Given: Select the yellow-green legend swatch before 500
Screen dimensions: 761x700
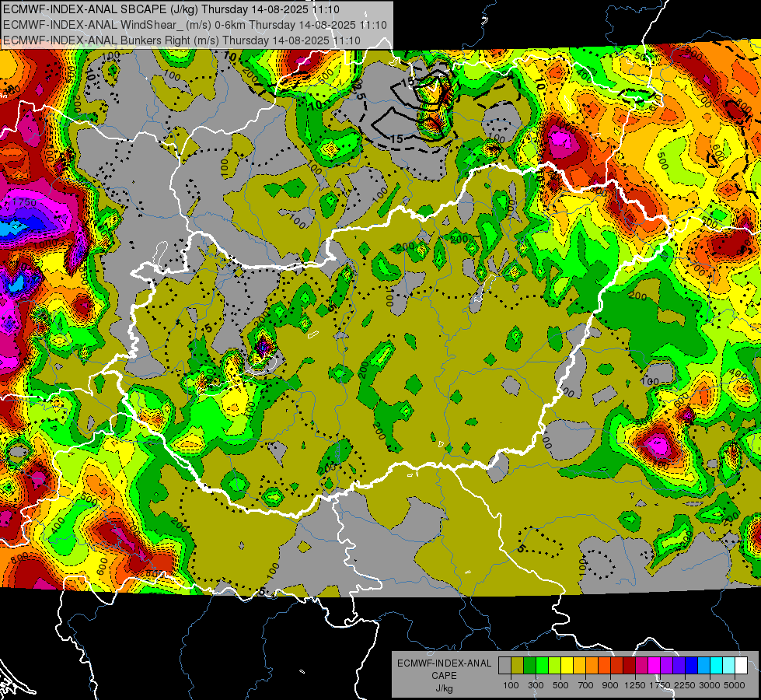Looking at the screenshot, I should point(554,666).
